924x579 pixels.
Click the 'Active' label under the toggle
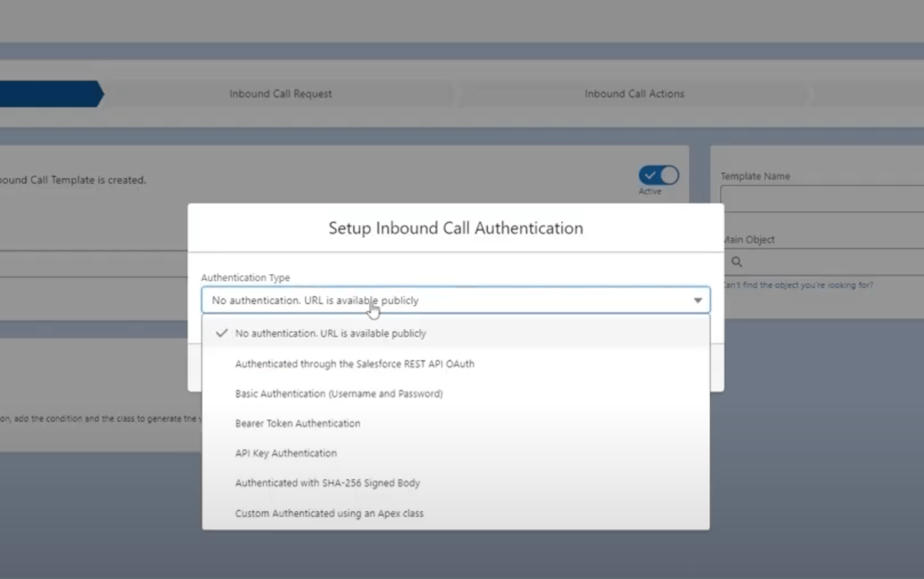[650, 191]
